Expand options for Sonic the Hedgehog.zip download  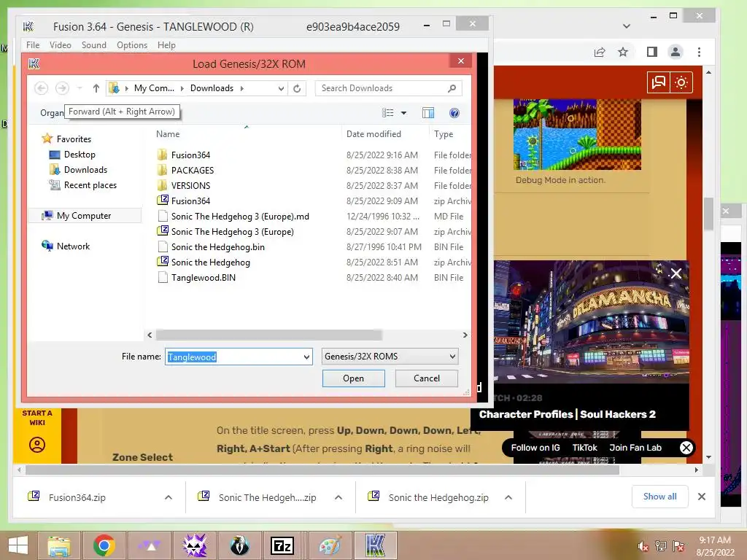(508, 497)
